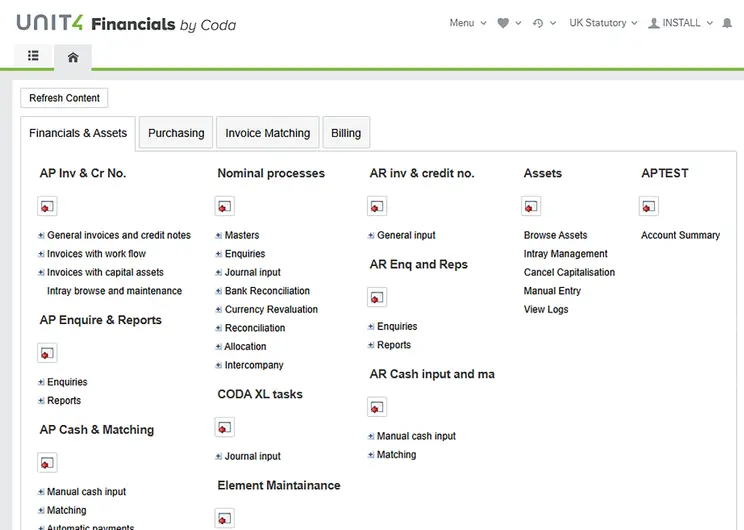Expand Bank Reconciliation node
Screen dimensions: 744x530
pyautogui.click(x=219, y=291)
